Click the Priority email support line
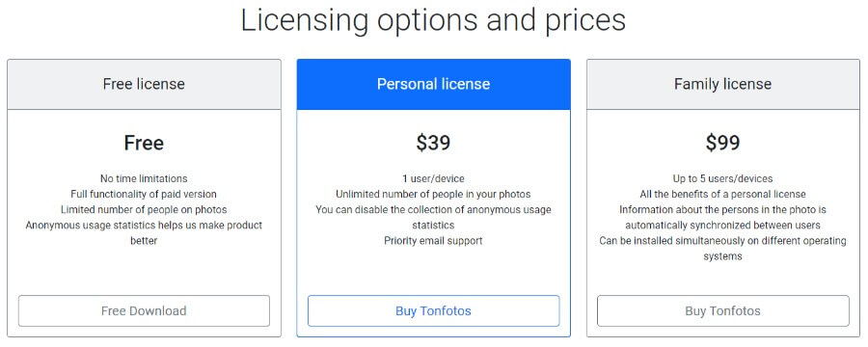The image size is (868, 347). pyautogui.click(x=433, y=241)
